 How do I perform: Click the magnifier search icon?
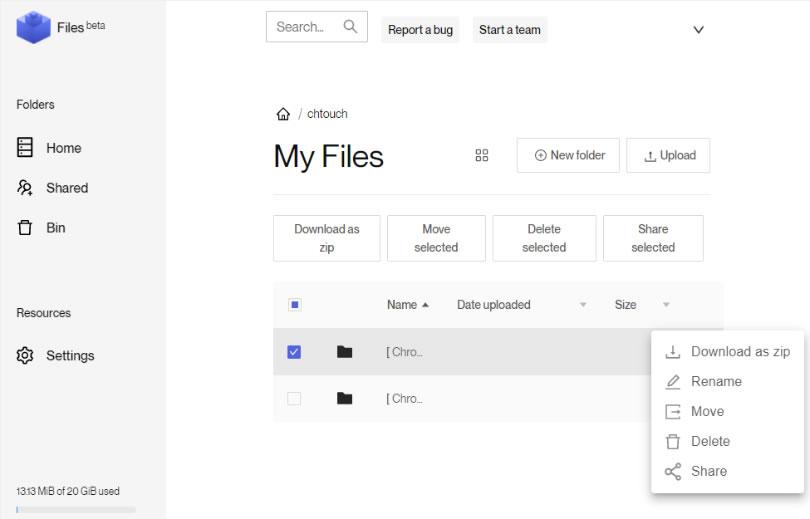350,27
